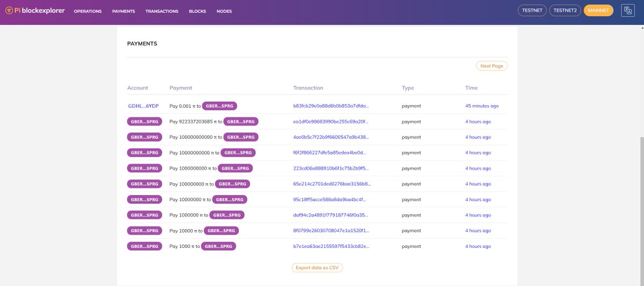Click recipient badge in Pay 100000000 π row
This screenshot has width=644, height=286.
click(x=232, y=184)
